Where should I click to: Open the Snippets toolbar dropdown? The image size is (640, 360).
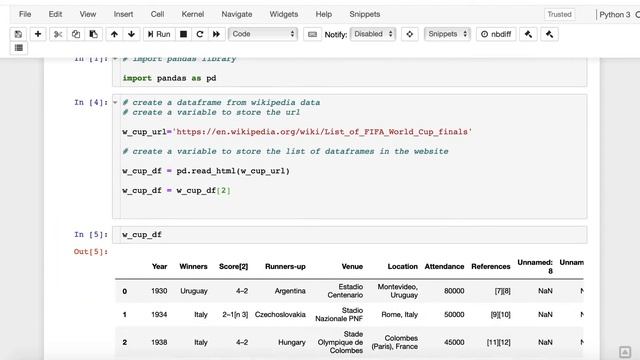[447, 34]
